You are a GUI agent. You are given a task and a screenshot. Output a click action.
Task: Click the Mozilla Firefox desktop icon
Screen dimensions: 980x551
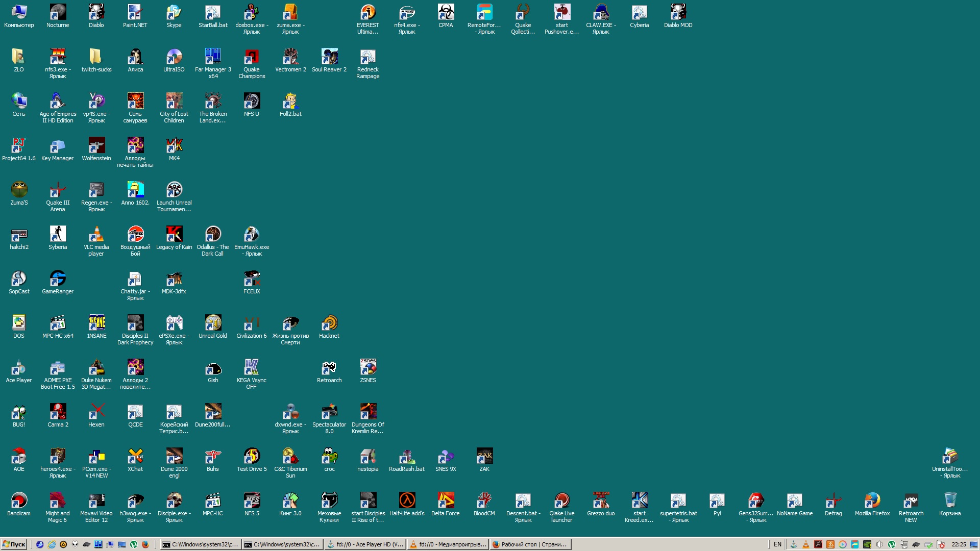(872, 501)
